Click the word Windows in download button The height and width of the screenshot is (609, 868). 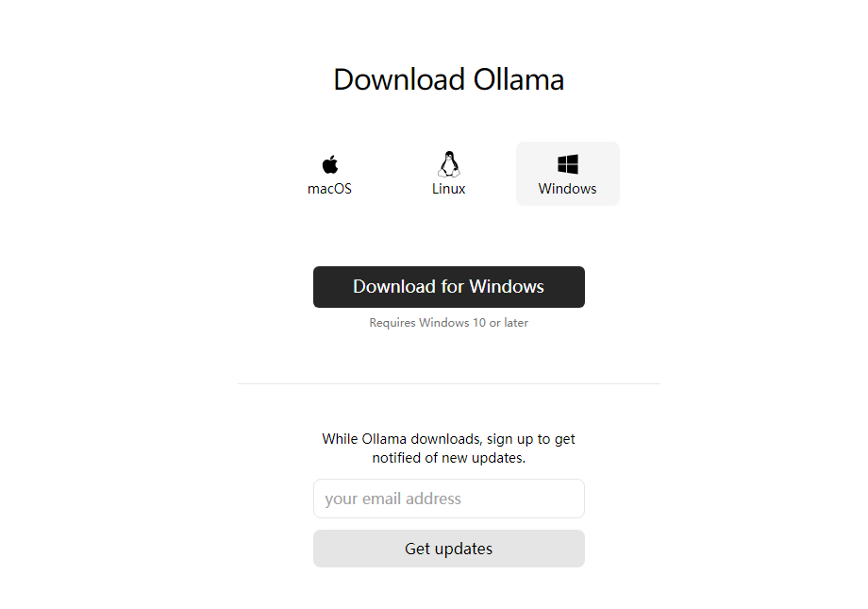click(x=507, y=286)
